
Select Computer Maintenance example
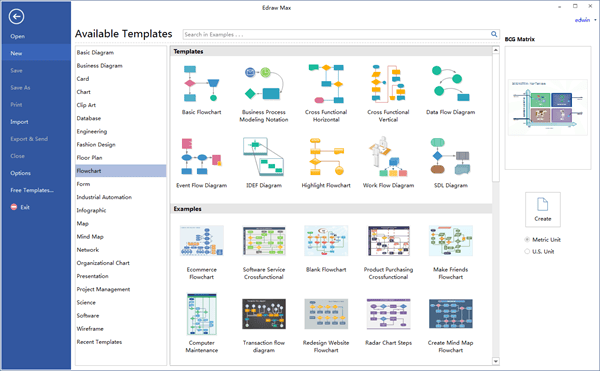click(201, 323)
